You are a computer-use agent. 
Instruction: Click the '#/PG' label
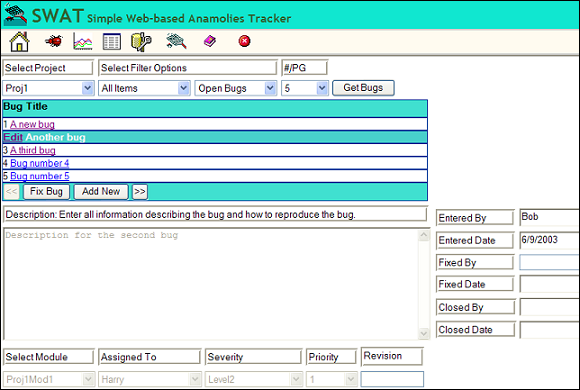304,68
